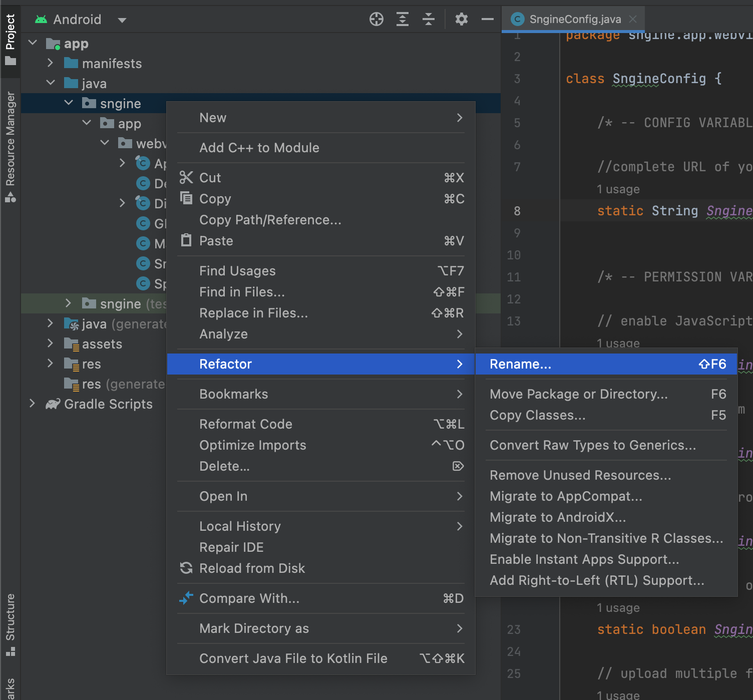753x700 pixels.
Task: Expand the Gradle Scripts node
Action: (x=33, y=404)
